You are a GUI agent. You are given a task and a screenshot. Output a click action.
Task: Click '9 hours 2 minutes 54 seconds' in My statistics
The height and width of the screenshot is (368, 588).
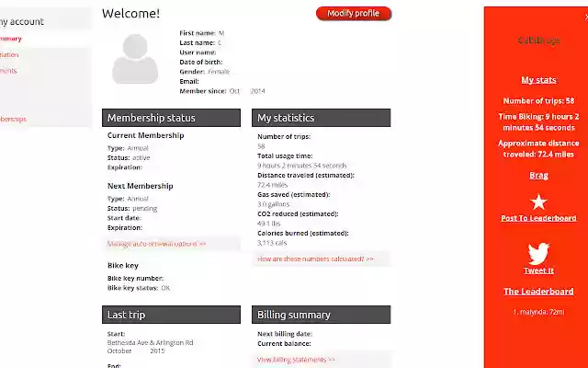coord(302,166)
